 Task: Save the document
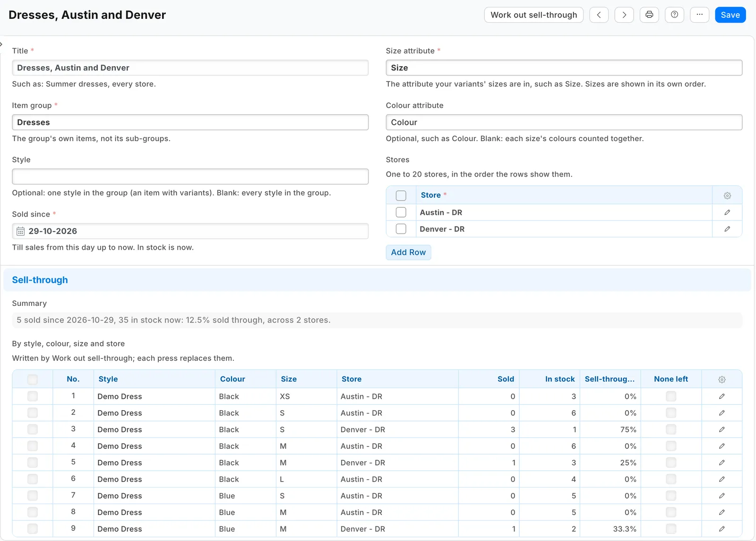click(x=730, y=15)
